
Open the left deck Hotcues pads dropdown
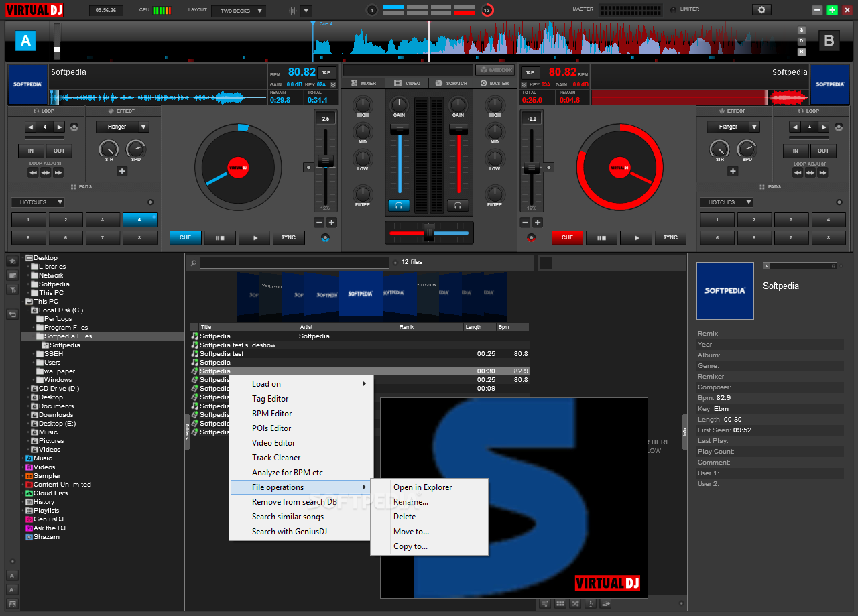tap(38, 202)
